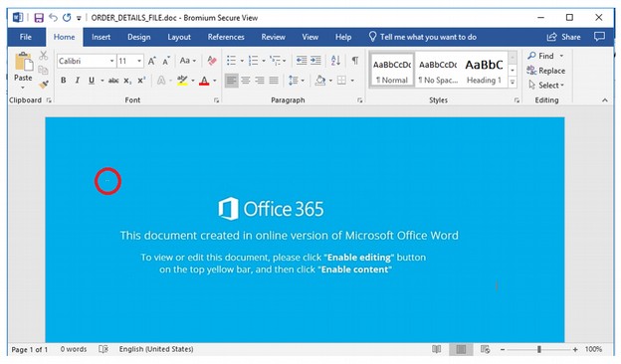Click the Save icon in title bar
This screenshot has width=621, height=364.
[39, 18]
